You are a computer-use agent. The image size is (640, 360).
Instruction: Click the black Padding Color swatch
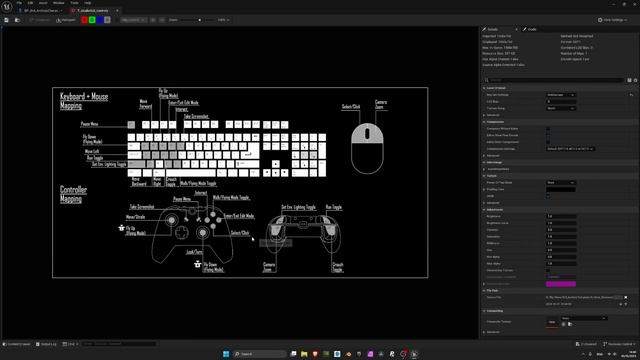click(x=561, y=189)
